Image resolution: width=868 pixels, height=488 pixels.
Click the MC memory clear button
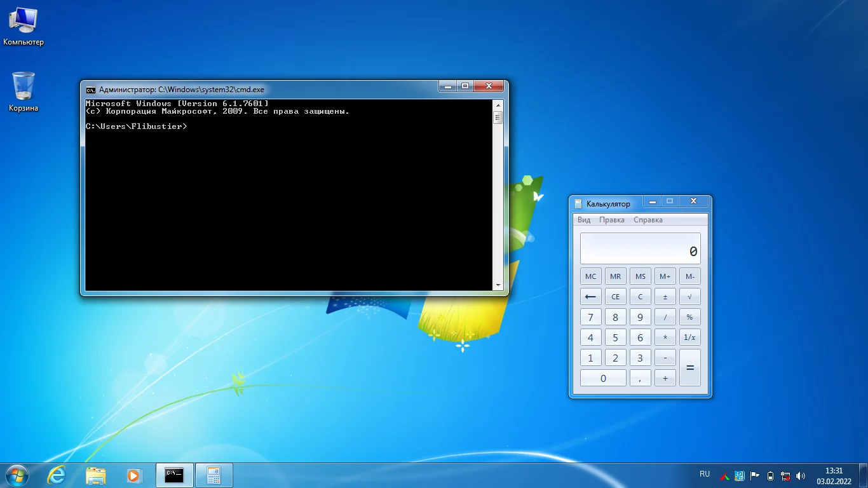point(590,276)
